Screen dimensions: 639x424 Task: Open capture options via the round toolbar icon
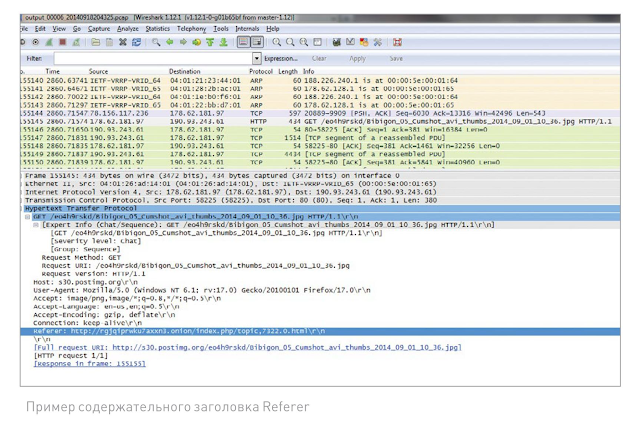[x=35, y=42]
